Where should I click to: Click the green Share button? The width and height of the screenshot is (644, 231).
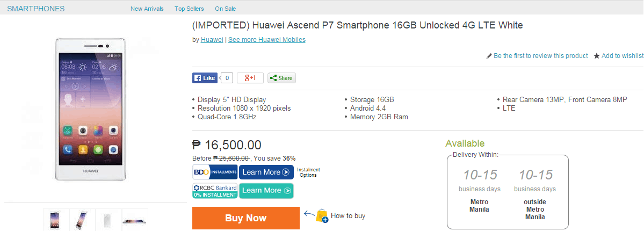point(281,78)
